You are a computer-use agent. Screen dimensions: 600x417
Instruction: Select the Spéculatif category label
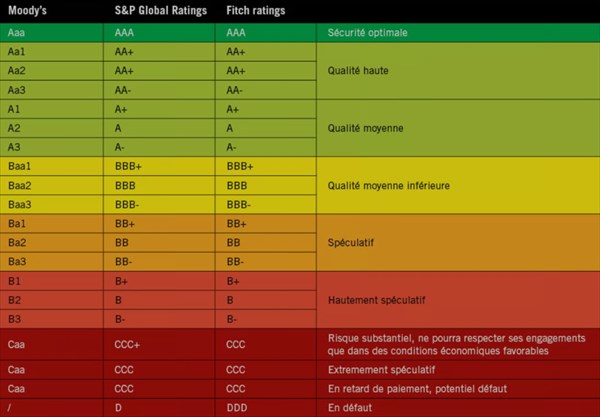pyautogui.click(x=352, y=242)
